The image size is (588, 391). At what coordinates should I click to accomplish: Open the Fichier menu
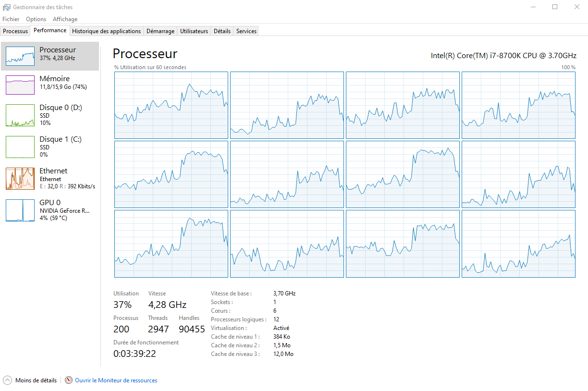click(11, 19)
